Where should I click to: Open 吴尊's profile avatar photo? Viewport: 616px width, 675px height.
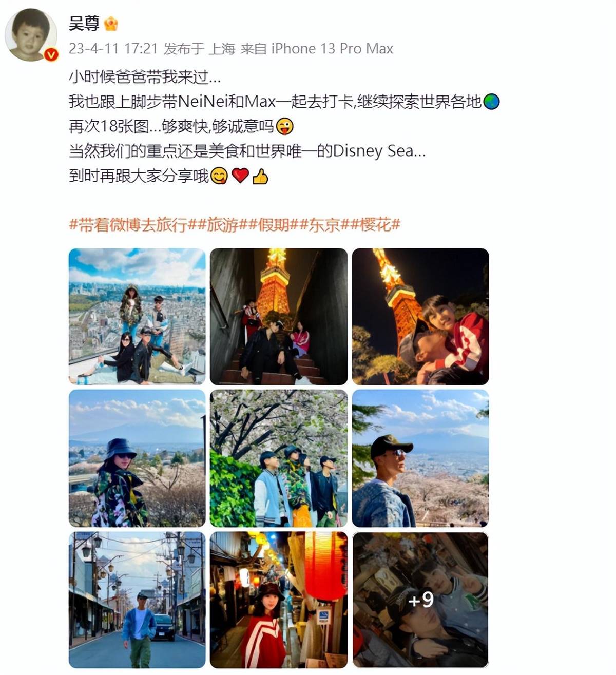pos(30,35)
